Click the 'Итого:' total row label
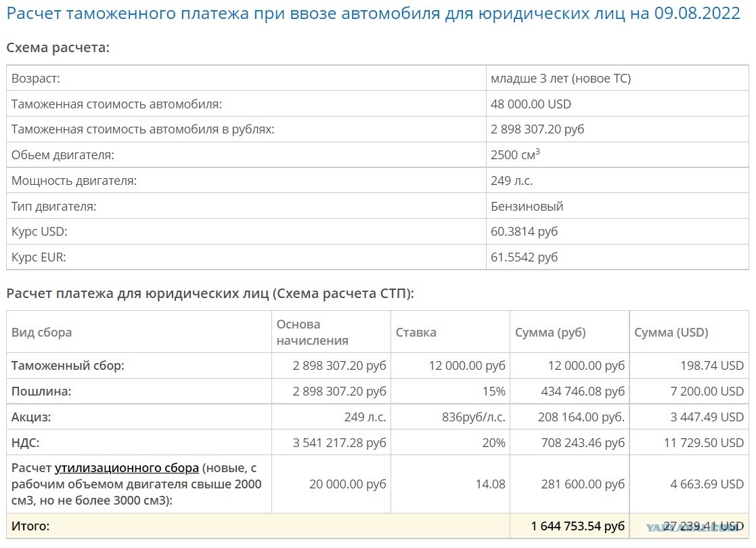The width and height of the screenshot is (756, 548). pos(30,526)
